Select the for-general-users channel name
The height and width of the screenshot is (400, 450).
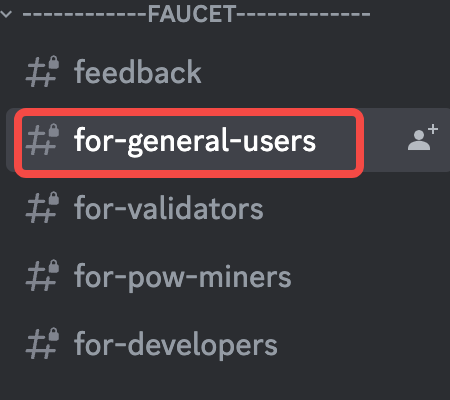tap(195, 140)
